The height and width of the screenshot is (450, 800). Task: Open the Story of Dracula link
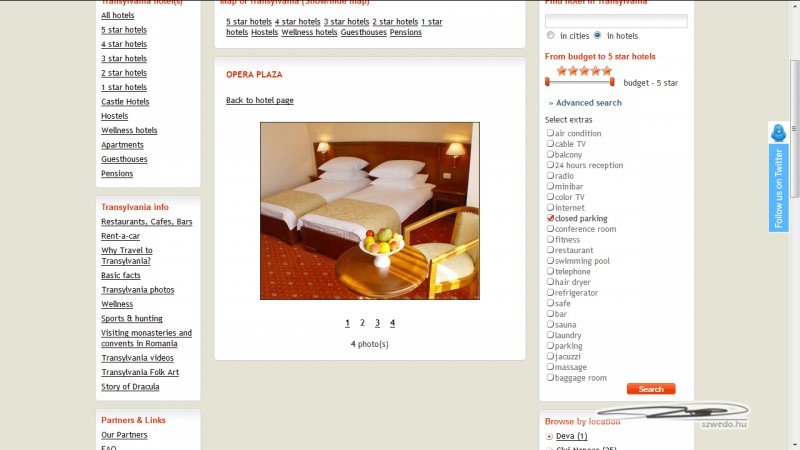click(130, 386)
